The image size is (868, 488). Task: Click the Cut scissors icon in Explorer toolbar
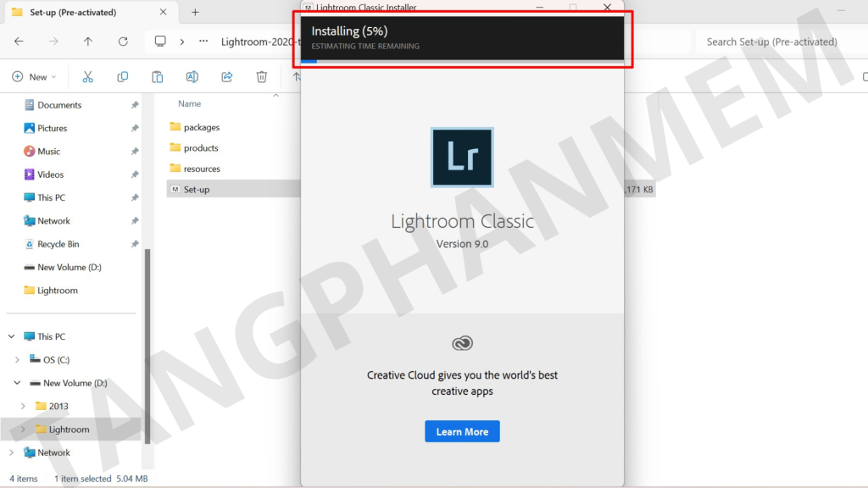point(87,77)
